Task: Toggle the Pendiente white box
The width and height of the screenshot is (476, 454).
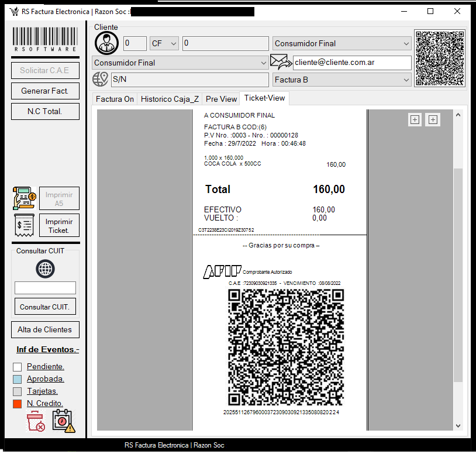Action: coord(18,367)
